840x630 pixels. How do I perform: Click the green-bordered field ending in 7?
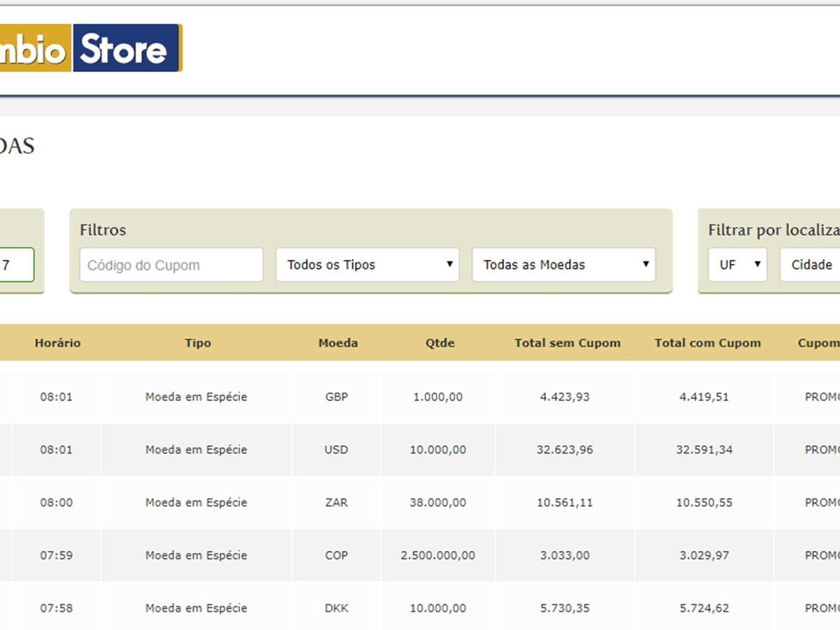(x=17, y=265)
